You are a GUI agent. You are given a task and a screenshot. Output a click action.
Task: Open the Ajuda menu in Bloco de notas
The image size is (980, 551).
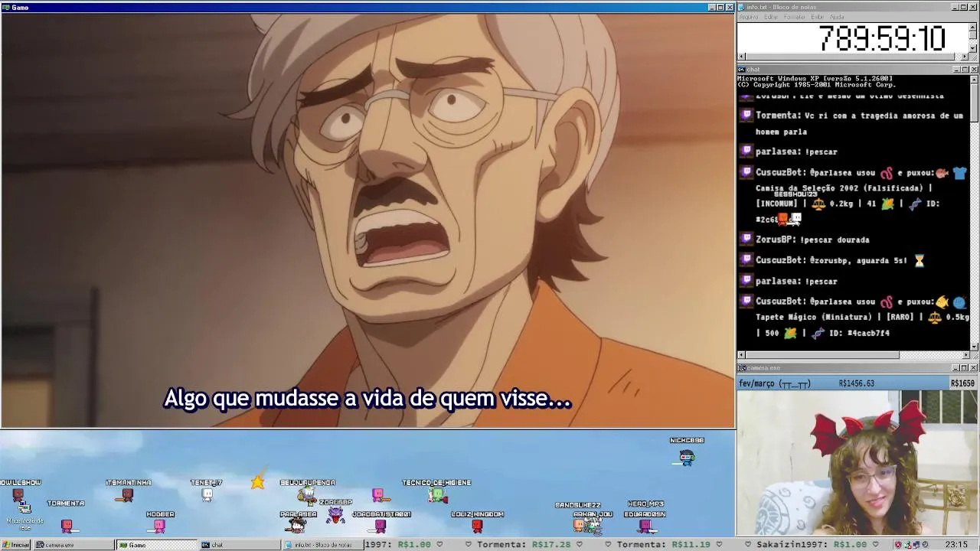[837, 17]
